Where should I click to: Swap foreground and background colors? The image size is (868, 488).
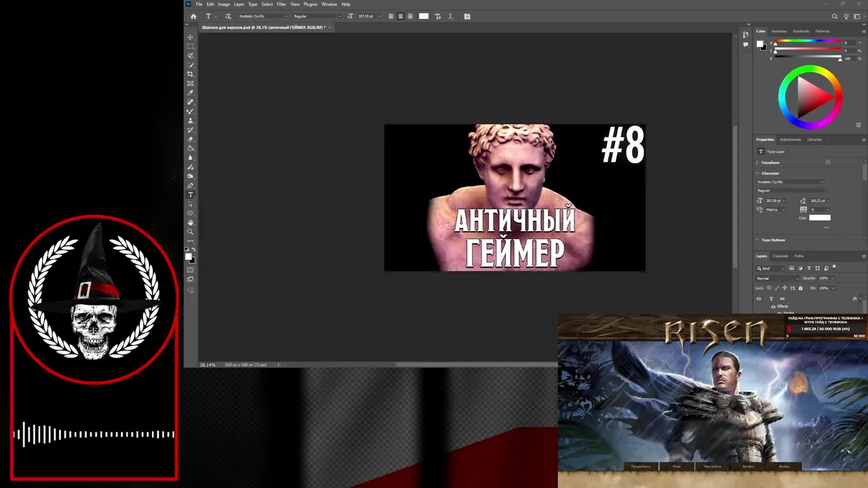click(193, 250)
